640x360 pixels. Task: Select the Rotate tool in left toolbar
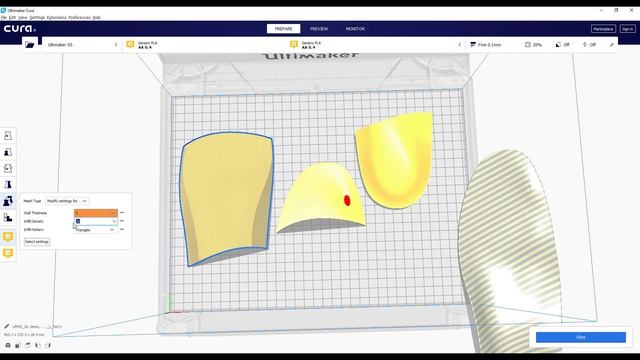[8, 168]
